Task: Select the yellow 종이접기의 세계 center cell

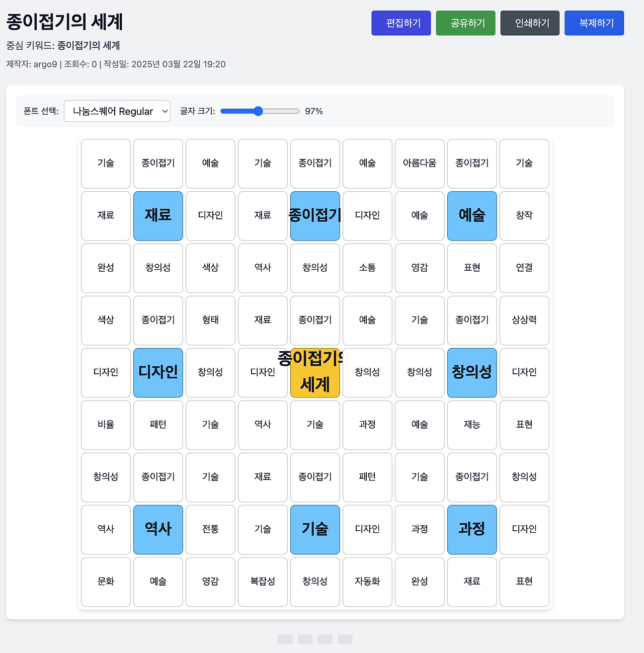Action: click(315, 373)
